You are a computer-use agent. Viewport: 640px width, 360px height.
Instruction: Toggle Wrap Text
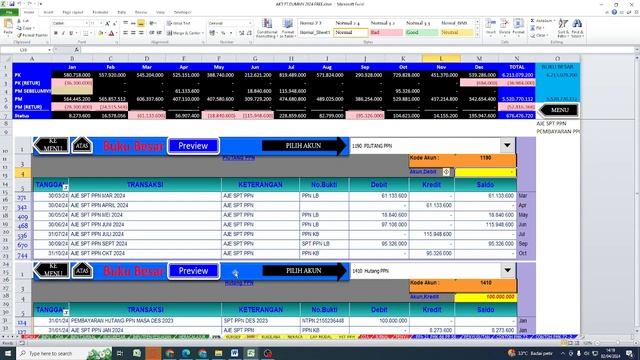pyautogui.click(x=178, y=23)
